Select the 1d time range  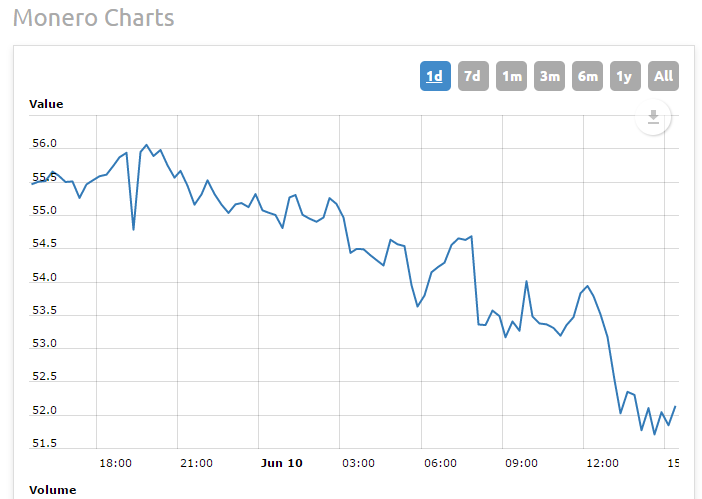pyautogui.click(x=435, y=76)
